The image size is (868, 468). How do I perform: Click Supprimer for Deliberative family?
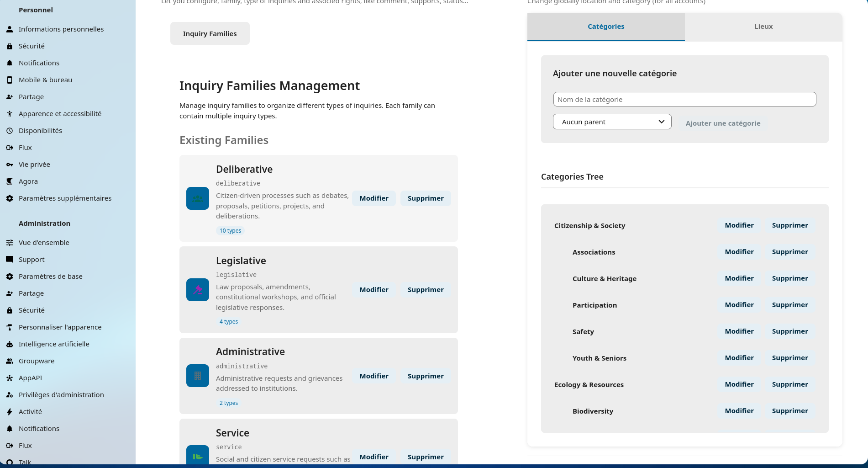(426, 198)
